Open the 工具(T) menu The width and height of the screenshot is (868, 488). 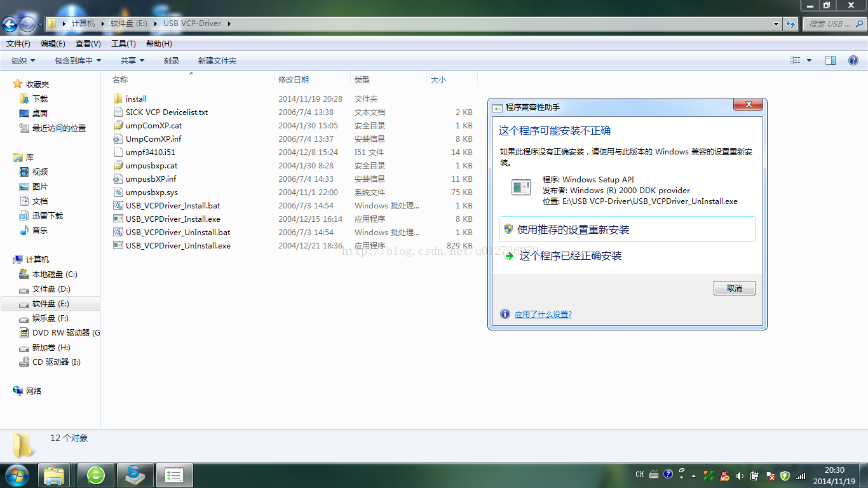(123, 44)
